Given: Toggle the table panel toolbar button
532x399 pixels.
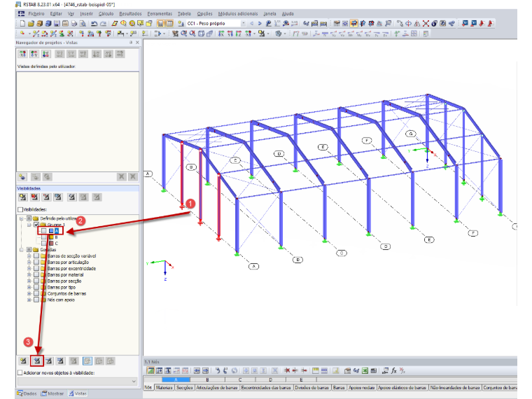Looking at the screenshot, I should [x=169, y=23].
